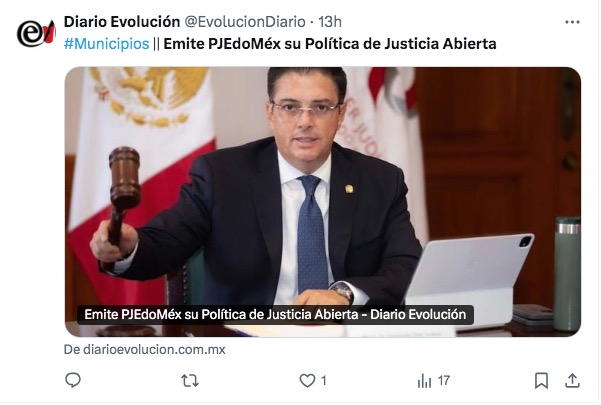This screenshot has height=405, width=601.
Task: Like the tweet with the heart icon
Action: (307, 380)
